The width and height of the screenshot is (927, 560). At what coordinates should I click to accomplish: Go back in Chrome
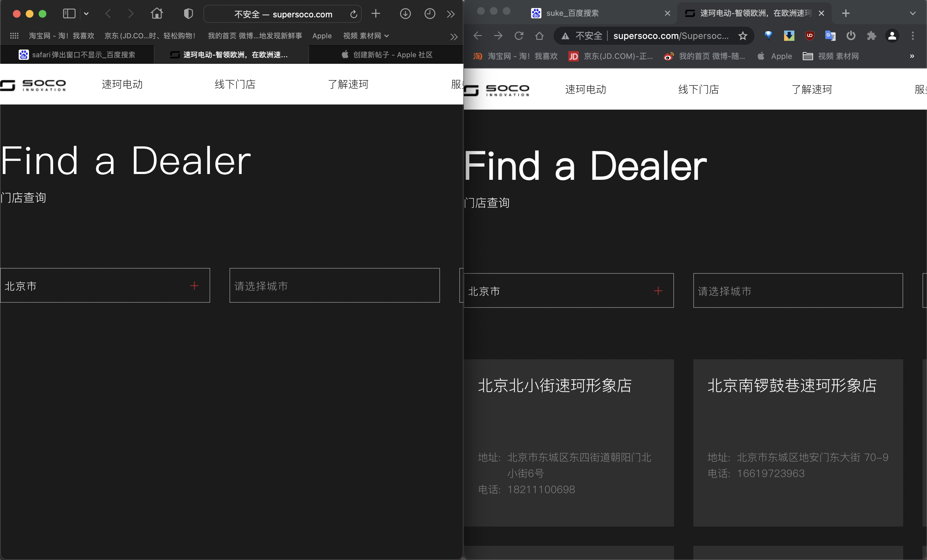pos(478,36)
